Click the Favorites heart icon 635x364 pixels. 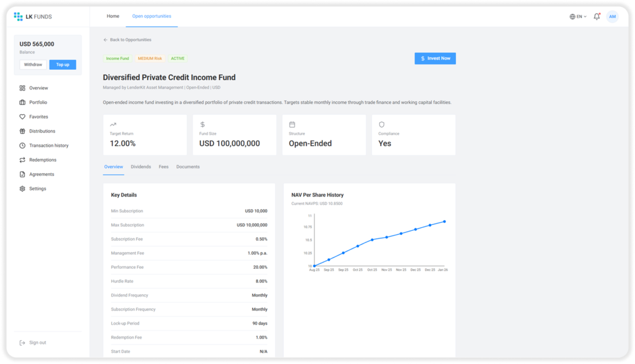point(23,117)
